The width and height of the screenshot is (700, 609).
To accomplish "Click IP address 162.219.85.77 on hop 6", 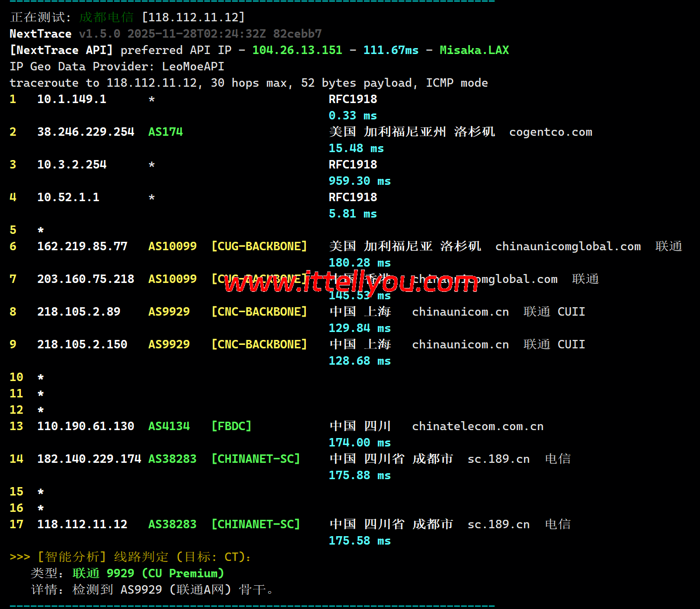I will click(x=82, y=246).
